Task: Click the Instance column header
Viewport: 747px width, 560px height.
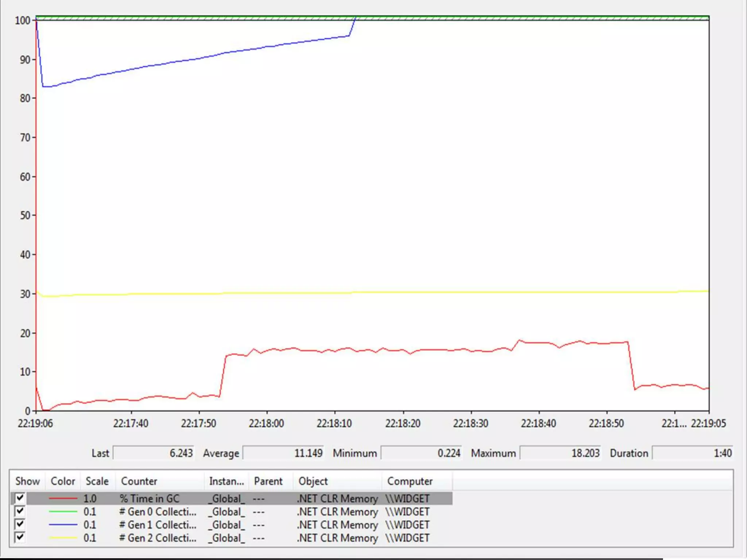Action: [226, 481]
